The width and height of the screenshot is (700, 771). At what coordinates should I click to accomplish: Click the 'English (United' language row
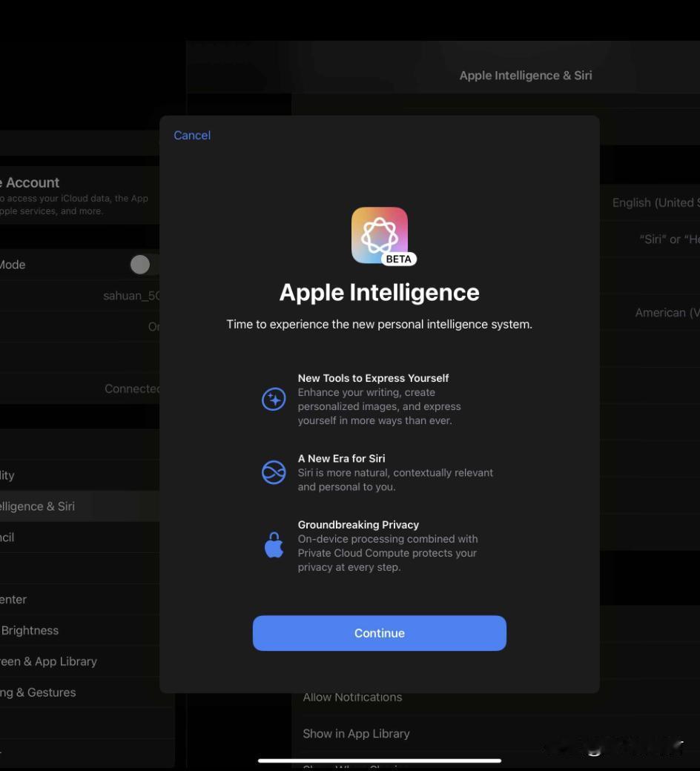(650, 202)
